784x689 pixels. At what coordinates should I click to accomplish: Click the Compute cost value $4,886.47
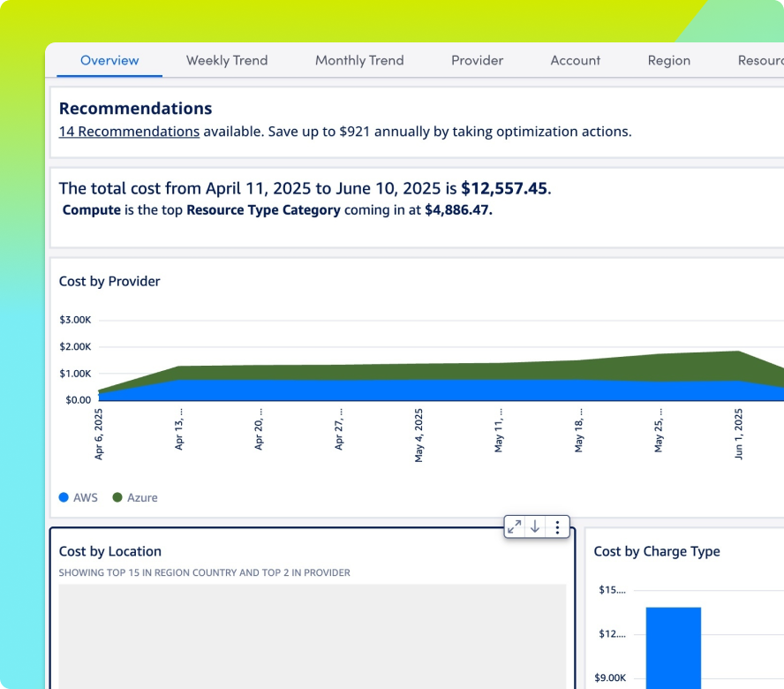tap(458, 209)
